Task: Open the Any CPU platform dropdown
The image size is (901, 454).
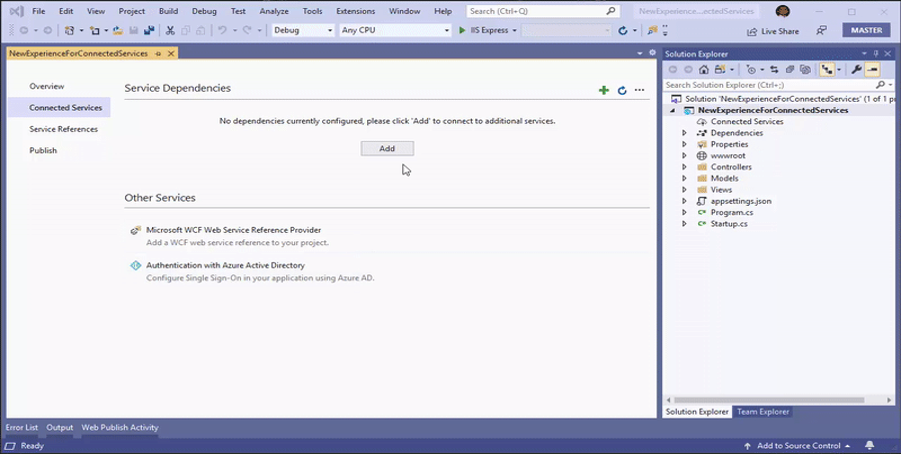Action: point(395,31)
